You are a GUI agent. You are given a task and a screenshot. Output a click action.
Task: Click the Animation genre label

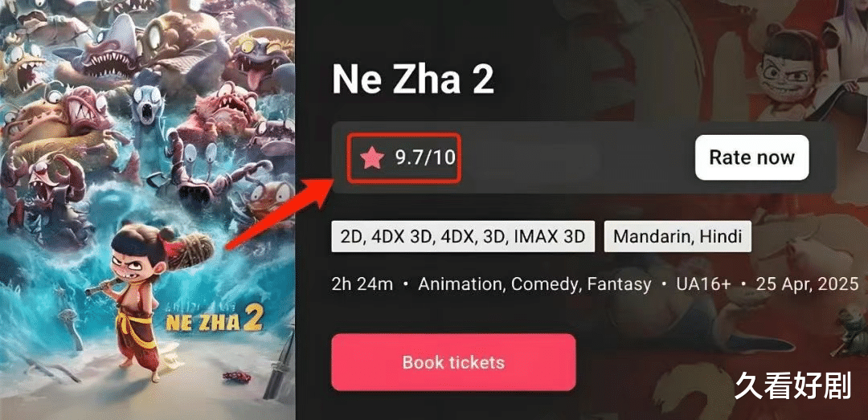[x=461, y=284]
